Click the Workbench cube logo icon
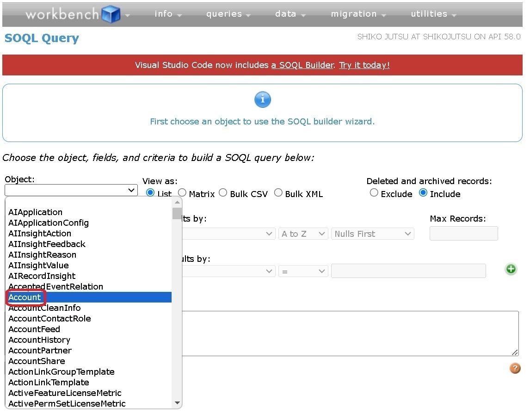 click(111, 14)
